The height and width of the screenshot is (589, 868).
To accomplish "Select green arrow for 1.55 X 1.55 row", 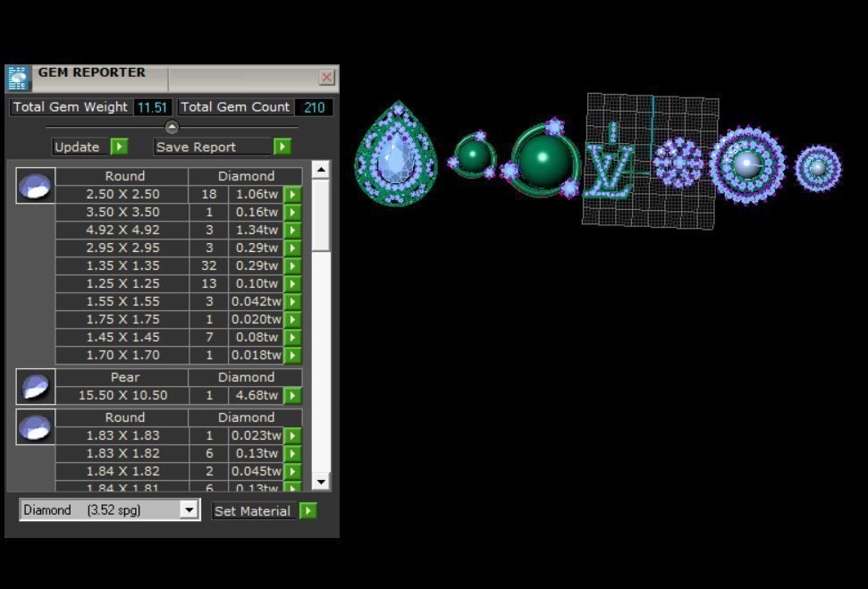I will [292, 302].
